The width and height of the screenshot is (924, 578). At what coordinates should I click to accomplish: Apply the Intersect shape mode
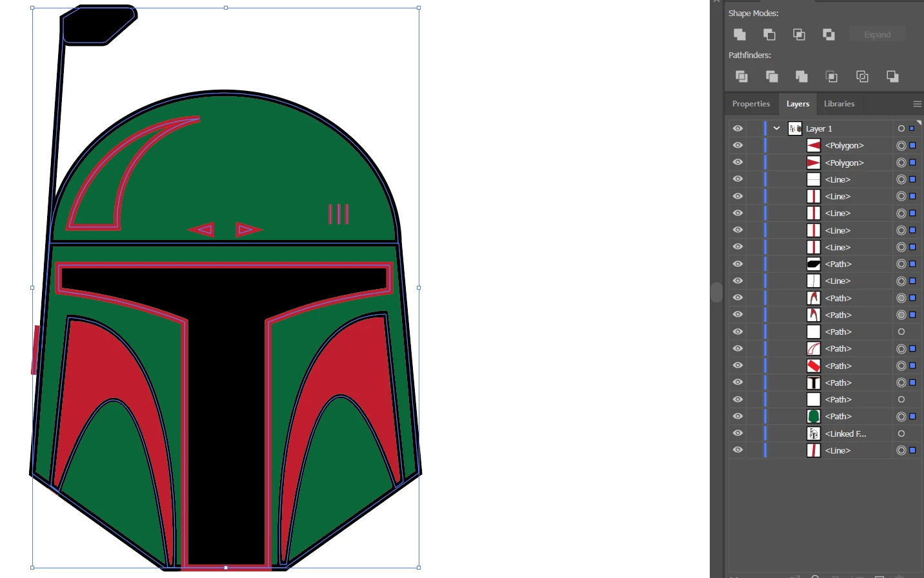799,34
